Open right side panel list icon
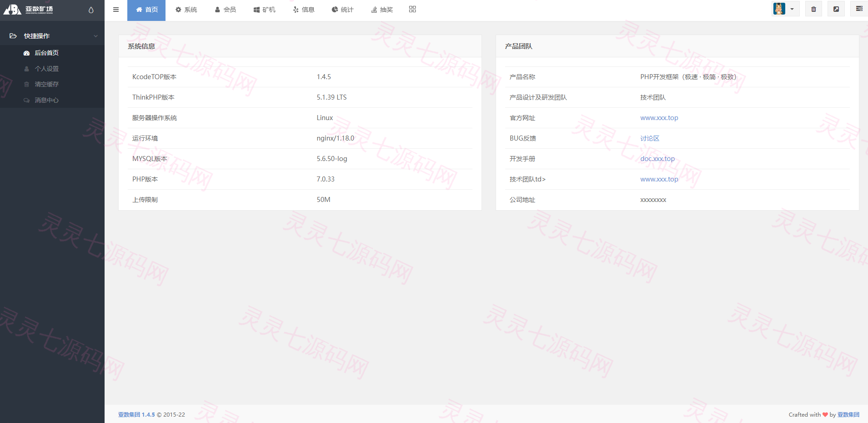The height and width of the screenshot is (423, 868). [859, 9]
